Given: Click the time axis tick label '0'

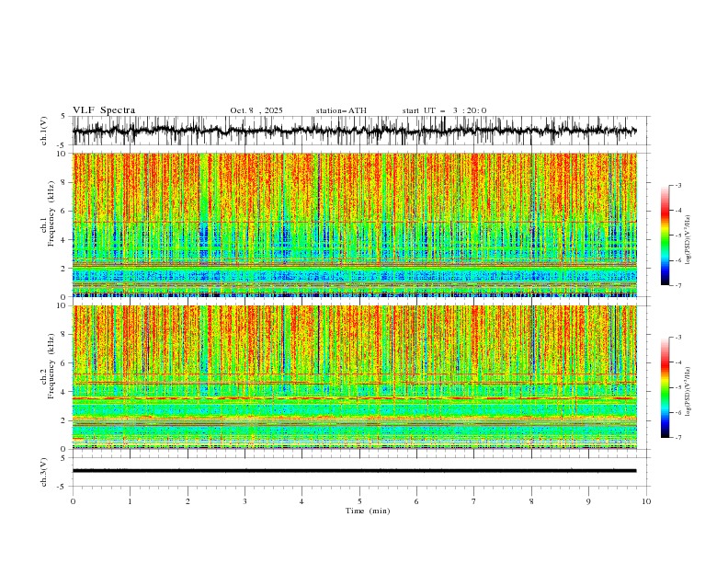Looking at the screenshot, I should pos(73,501).
